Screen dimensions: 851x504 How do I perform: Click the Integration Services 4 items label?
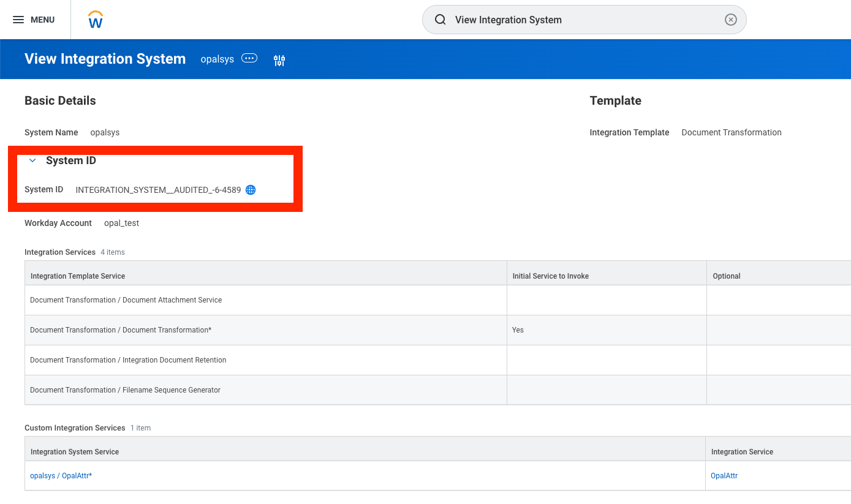(75, 252)
